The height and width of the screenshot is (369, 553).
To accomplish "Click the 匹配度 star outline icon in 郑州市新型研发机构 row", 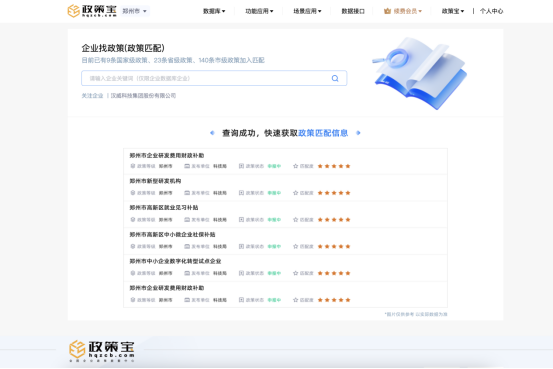I will click(296, 193).
